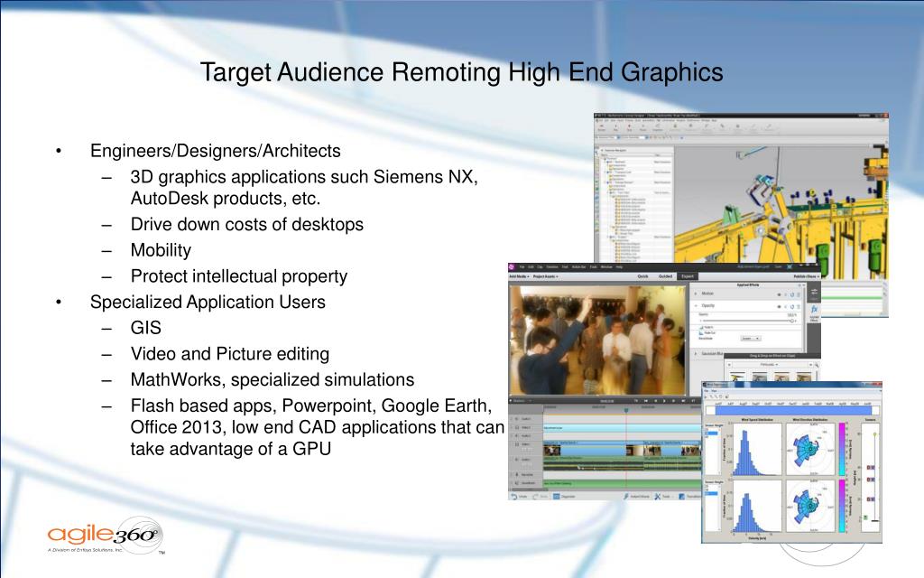924x578 pixels.
Task: Reset the Opacity effect with its reset icon
Action: 793,306
